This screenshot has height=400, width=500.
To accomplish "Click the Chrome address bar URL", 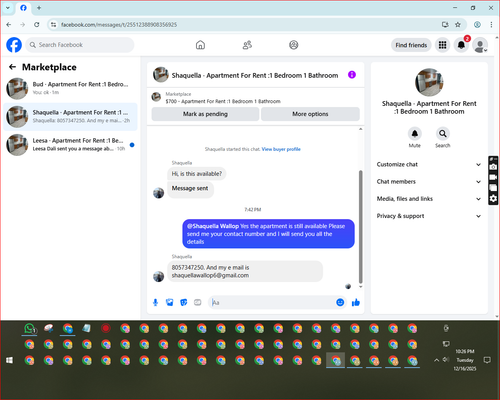I will (x=119, y=25).
